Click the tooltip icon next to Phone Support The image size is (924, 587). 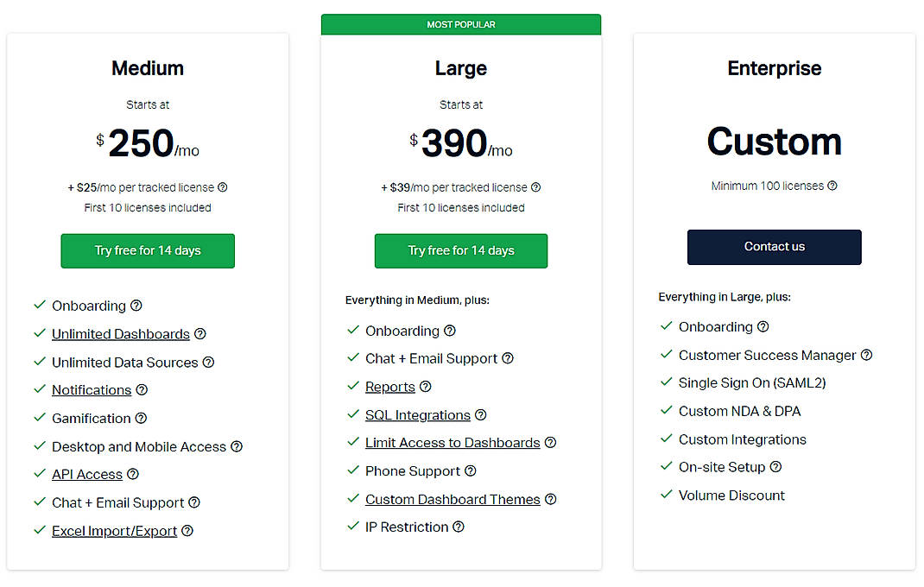coord(471,471)
